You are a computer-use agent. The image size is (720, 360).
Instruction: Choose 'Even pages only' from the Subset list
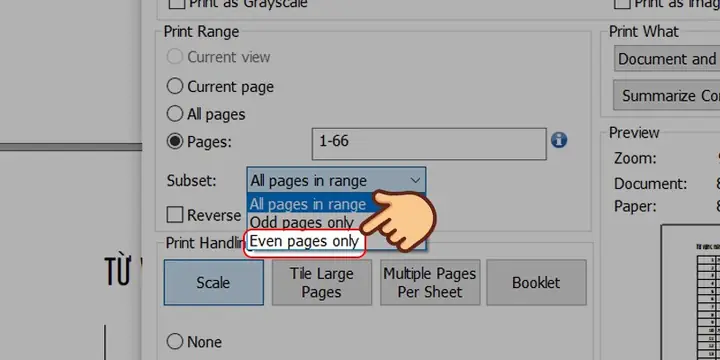(304, 241)
